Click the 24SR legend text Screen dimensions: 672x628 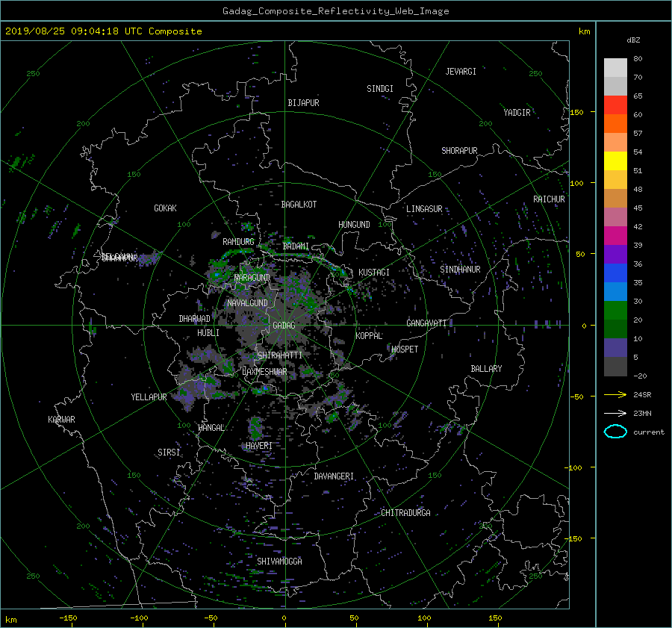642,395
